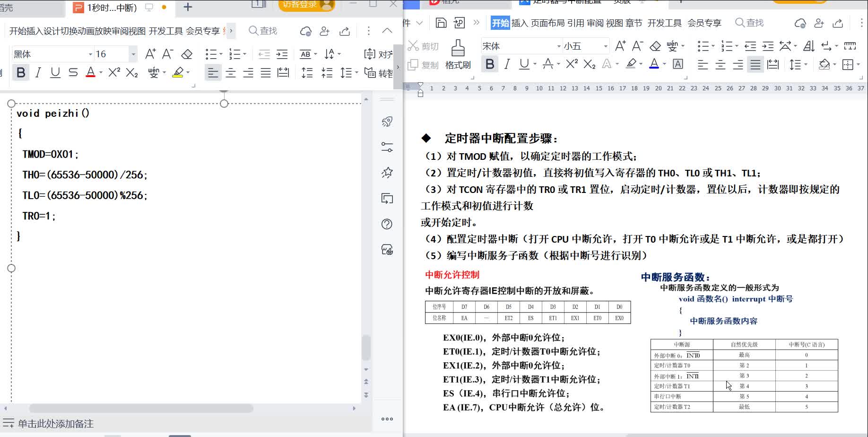Screen dimensions: 868x437
Task: Center align text in presentation toolbar
Action: pos(231,72)
